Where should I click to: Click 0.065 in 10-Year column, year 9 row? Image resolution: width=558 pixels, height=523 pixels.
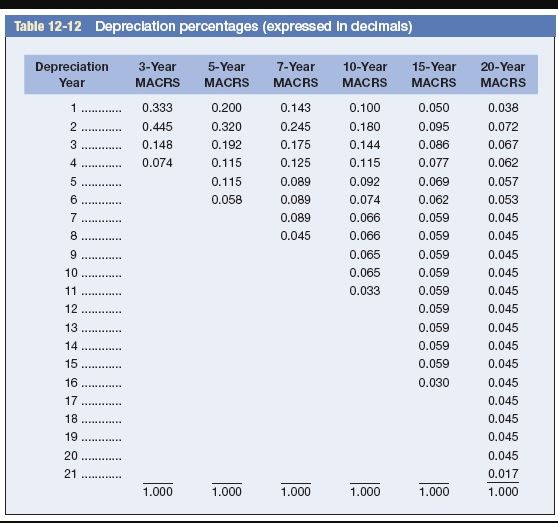364,255
